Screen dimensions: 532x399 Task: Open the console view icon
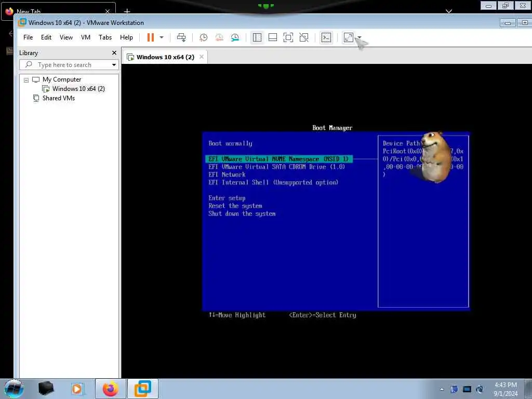pyautogui.click(x=326, y=37)
